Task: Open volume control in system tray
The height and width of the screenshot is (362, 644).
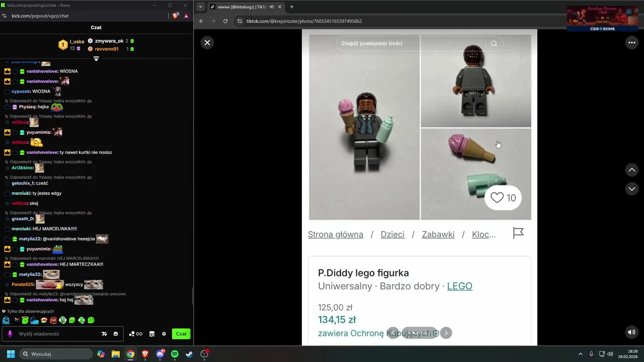Action: click(610, 354)
